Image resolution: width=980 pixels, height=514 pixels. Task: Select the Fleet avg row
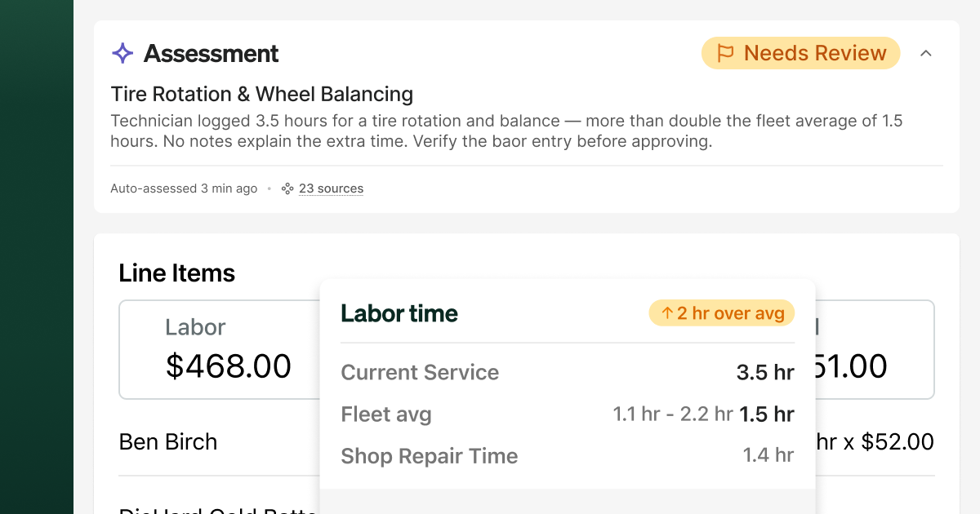[x=568, y=414]
